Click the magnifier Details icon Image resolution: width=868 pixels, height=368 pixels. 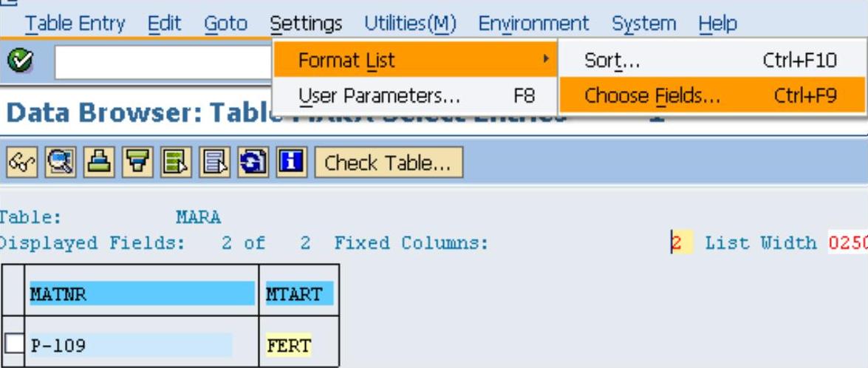(x=61, y=162)
